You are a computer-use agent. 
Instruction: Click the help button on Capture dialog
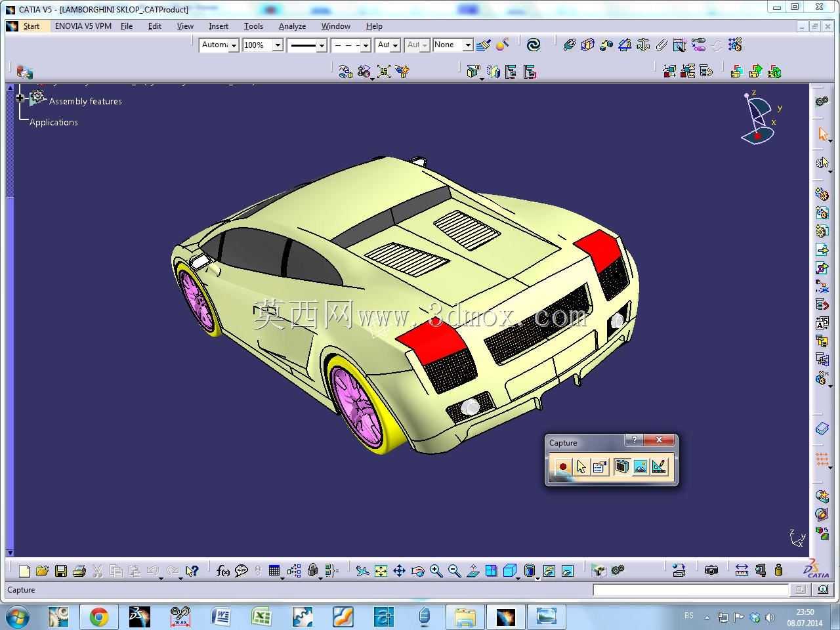pos(634,440)
